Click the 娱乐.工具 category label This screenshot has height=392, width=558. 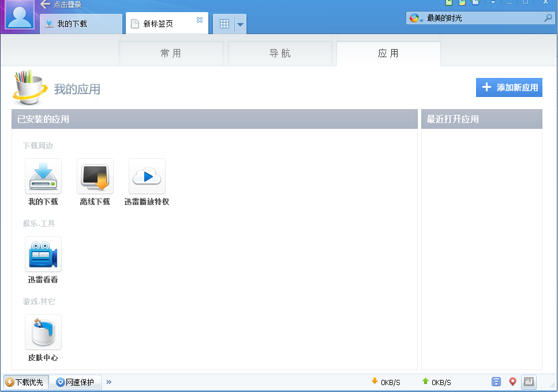coord(39,223)
